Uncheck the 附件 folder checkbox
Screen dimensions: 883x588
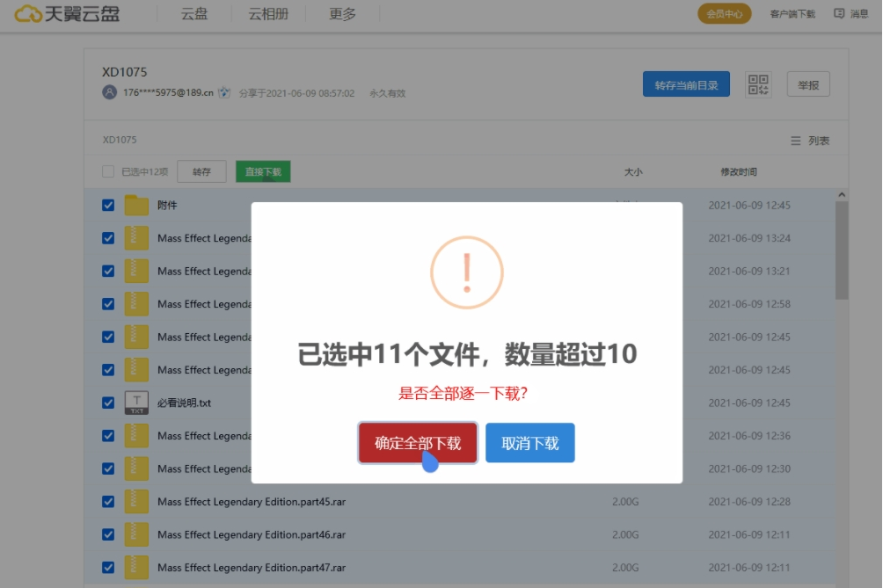(107, 204)
